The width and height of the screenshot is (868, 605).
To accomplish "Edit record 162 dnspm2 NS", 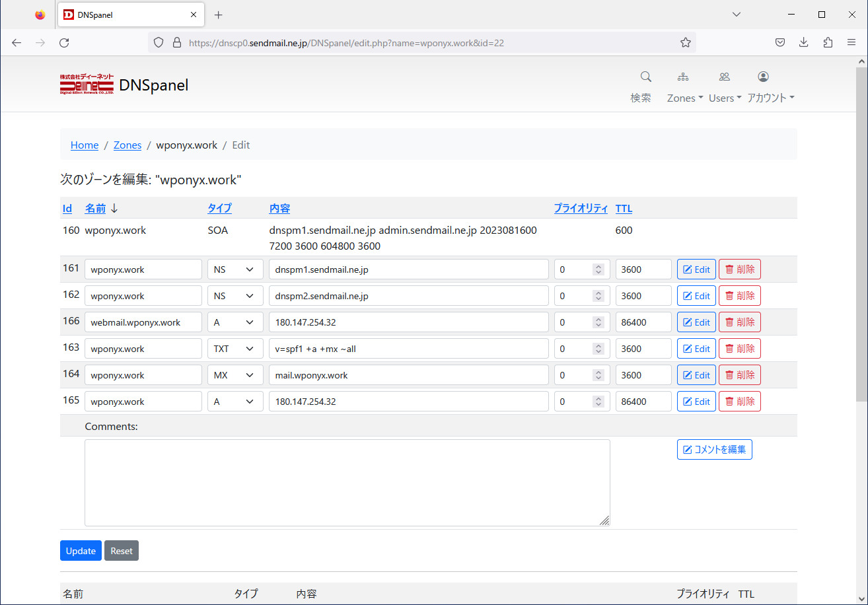I will coord(696,296).
